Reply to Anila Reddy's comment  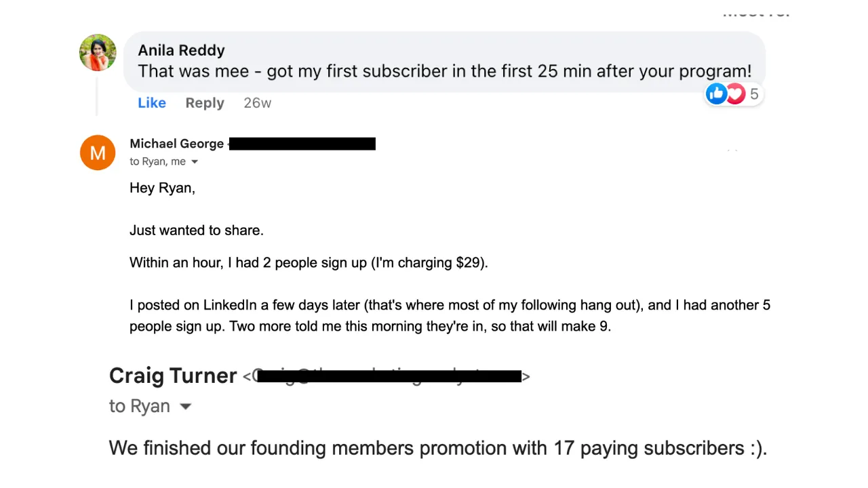tap(205, 103)
